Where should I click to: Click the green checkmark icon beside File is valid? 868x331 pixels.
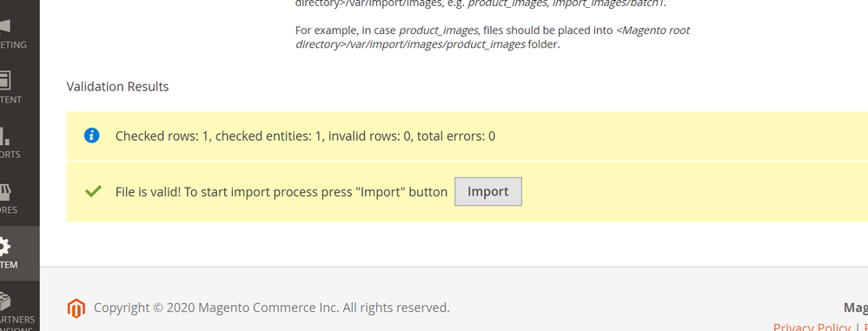tap(92, 191)
